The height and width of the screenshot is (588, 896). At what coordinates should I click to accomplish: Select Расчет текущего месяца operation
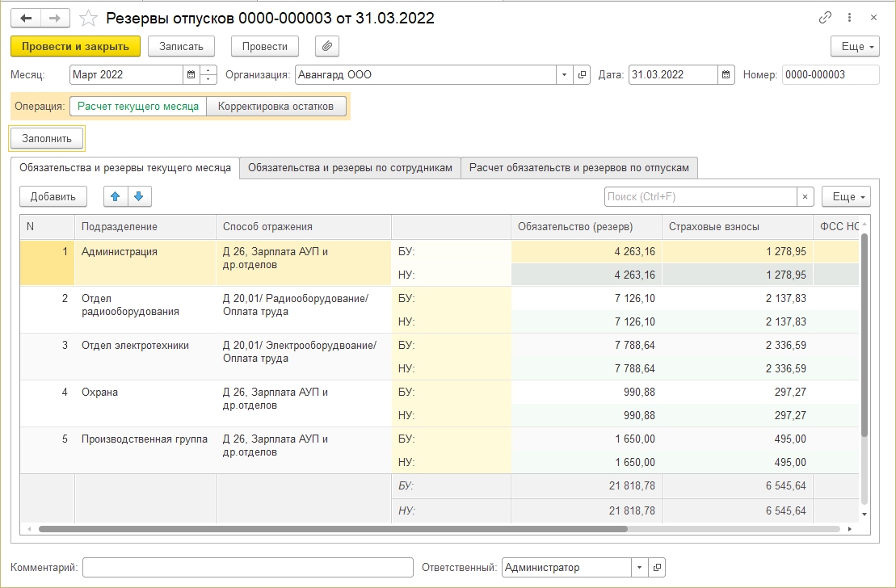(x=138, y=106)
